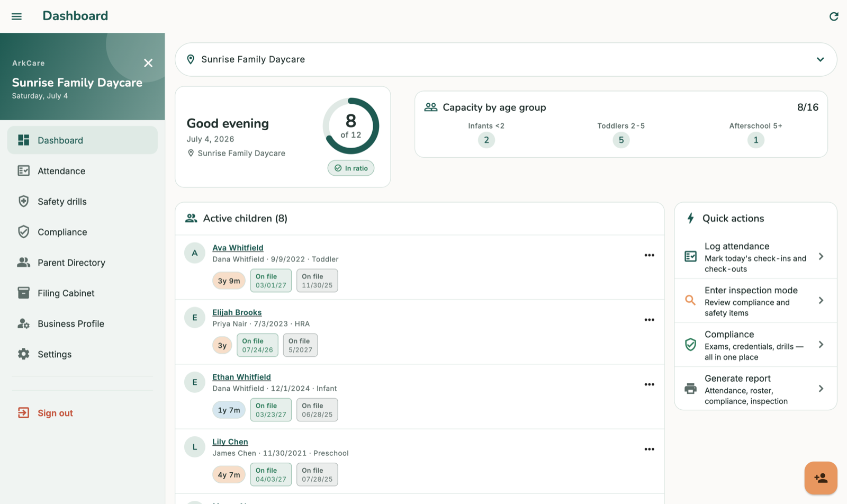
Task: Select the Afterschool 5+ count badge
Action: (x=756, y=140)
